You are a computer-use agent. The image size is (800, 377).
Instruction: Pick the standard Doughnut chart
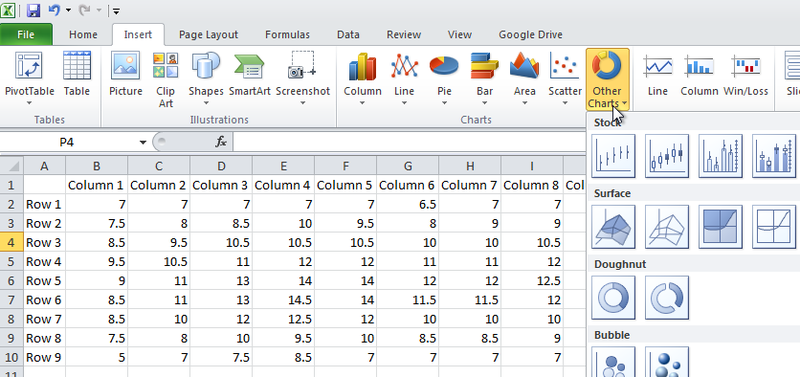pyautogui.click(x=613, y=297)
